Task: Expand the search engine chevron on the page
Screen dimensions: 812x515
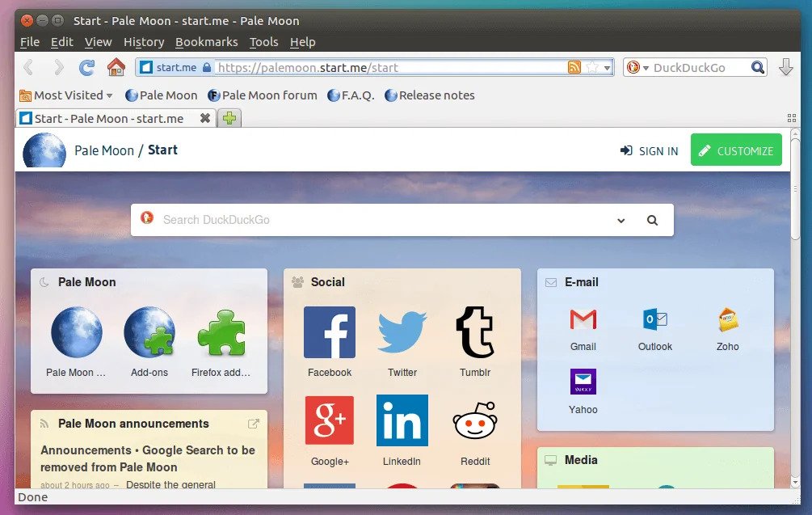Action: [621, 221]
